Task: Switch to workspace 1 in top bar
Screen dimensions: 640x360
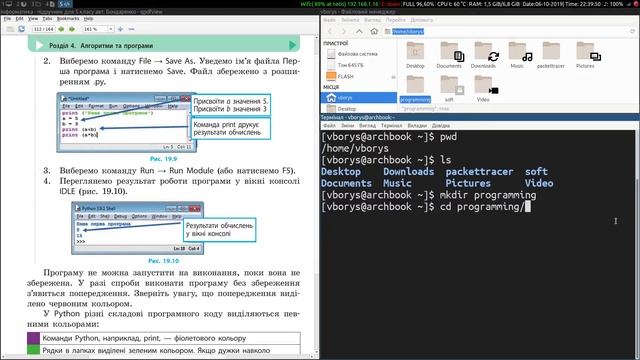Action: pyautogui.click(x=8, y=4)
